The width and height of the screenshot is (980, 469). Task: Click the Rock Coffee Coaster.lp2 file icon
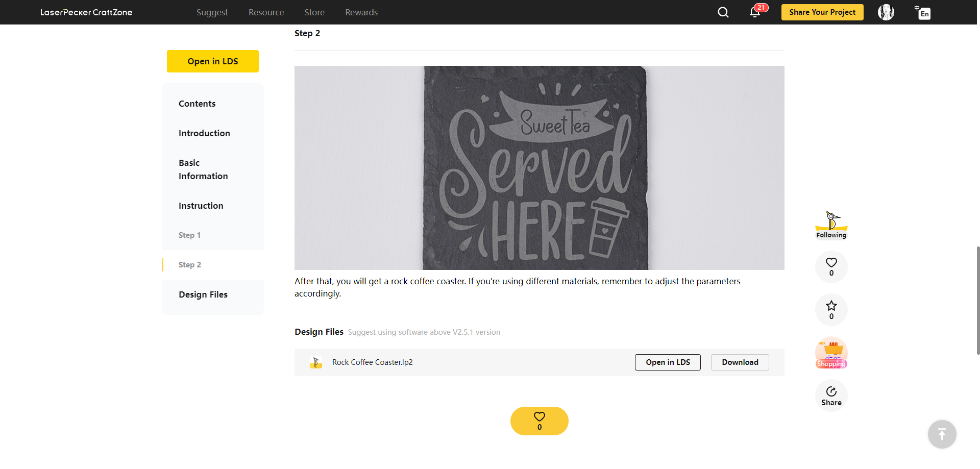pos(316,362)
